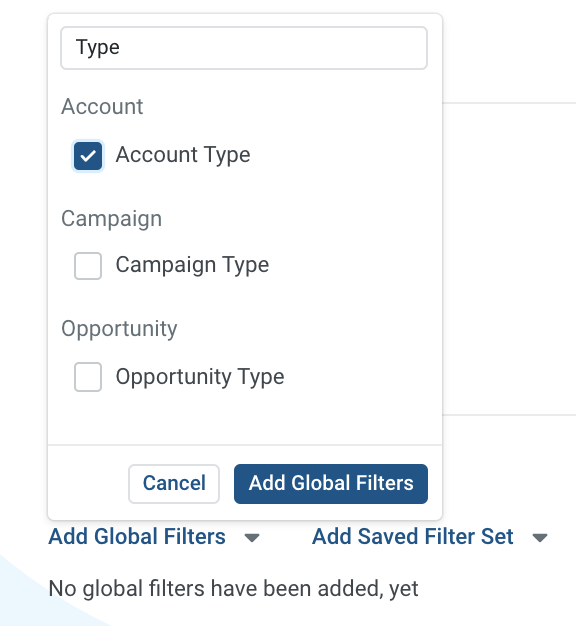Screen dimensions: 576x626
Task: Click empty space right of "Type" in search field
Action: [x=271, y=48]
